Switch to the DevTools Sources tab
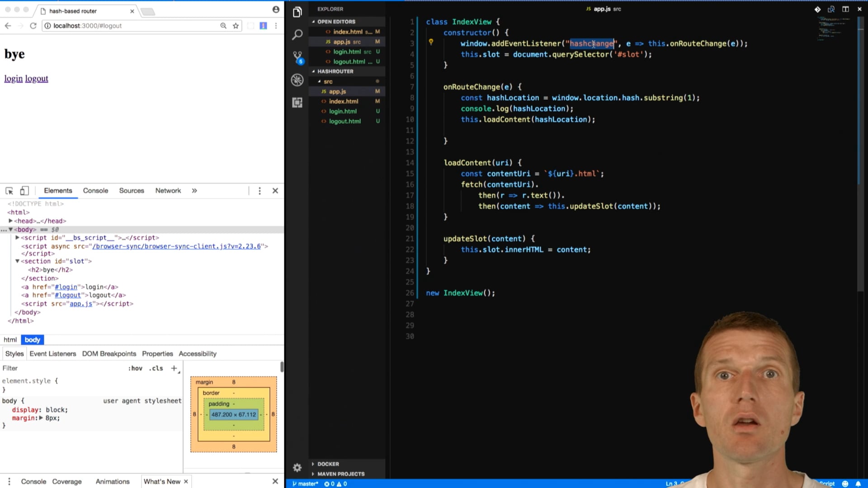Image resolution: width=868 pixels, height=488 pixels. 132,191
